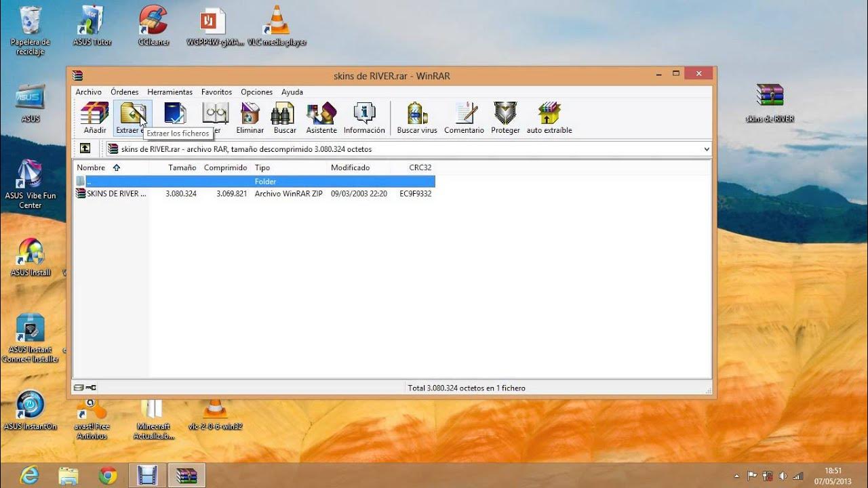
Task: Select the Extraer en toolbar icon
Action: (132, 115)
